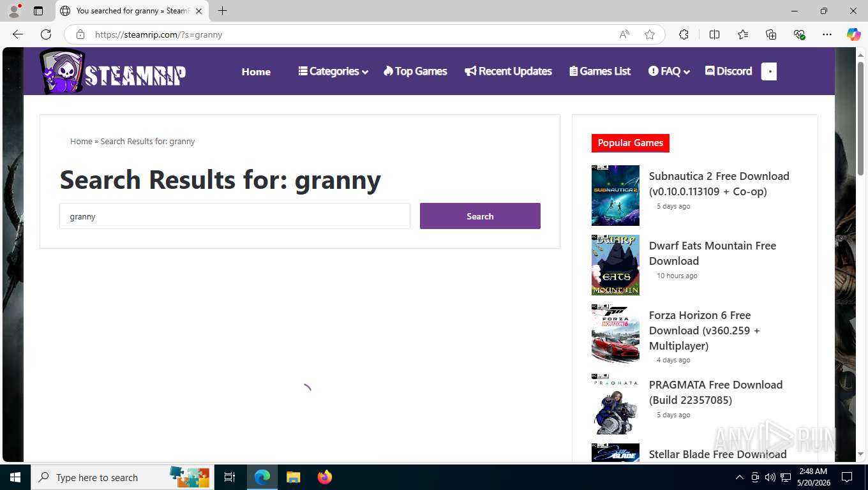868x490 pixels.
Task: Open the Forza Horizon 6 thumbnail
Action: [615, 334]
